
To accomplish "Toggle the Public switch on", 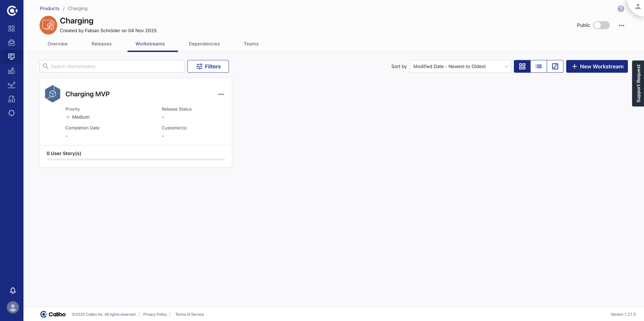I will click(x=601, y=25).
